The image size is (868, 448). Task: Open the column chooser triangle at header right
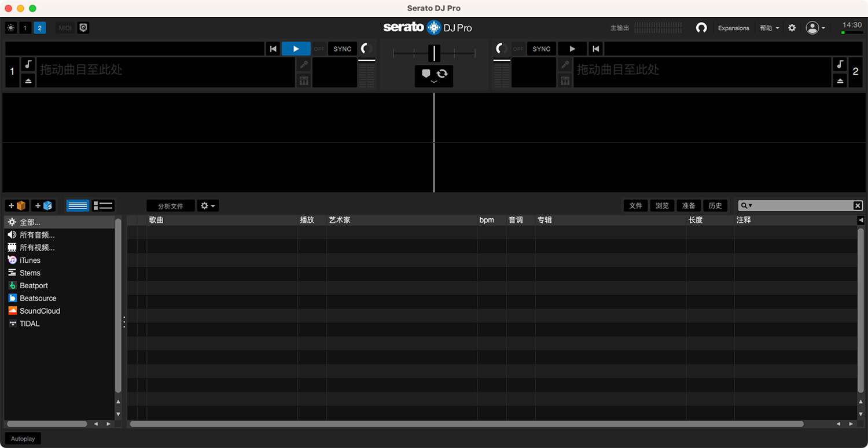(x=860, y=220)
